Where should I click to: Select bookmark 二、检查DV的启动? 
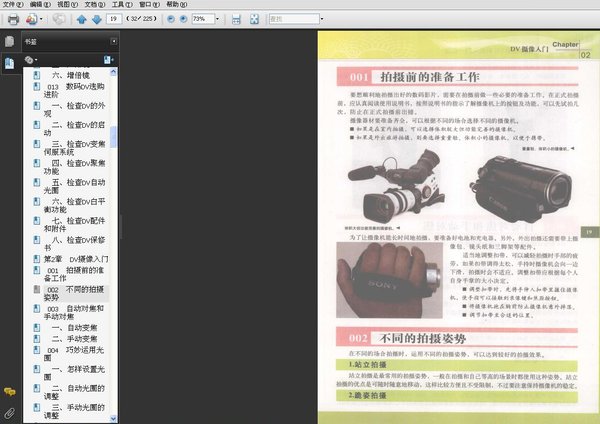point(74,129)
